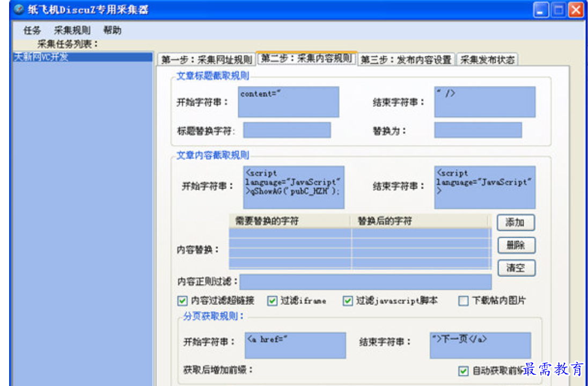Minimize the 纸飞机DiscuZ专用采集器 window
The height and width of the screenshot is (386, 588).
pyautogui.click(x=541, y=10)
